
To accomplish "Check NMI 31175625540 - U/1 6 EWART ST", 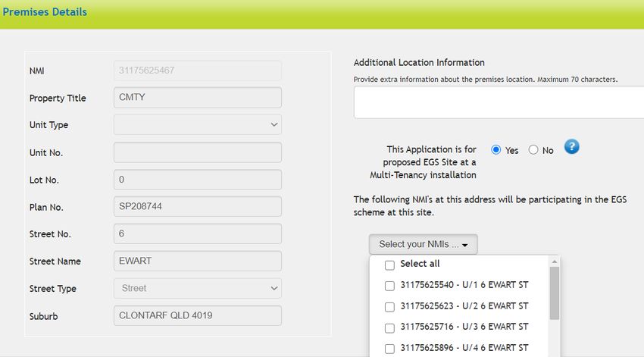I will point(389,286).
